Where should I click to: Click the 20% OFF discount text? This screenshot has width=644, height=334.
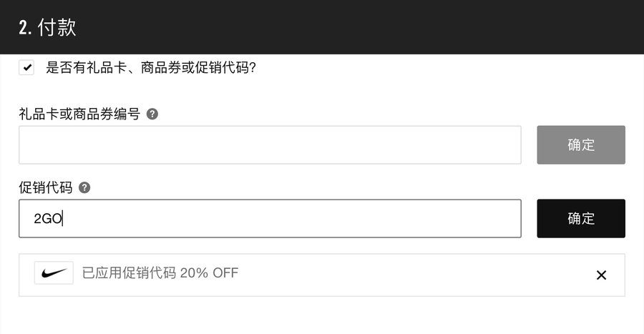(209, 272)
